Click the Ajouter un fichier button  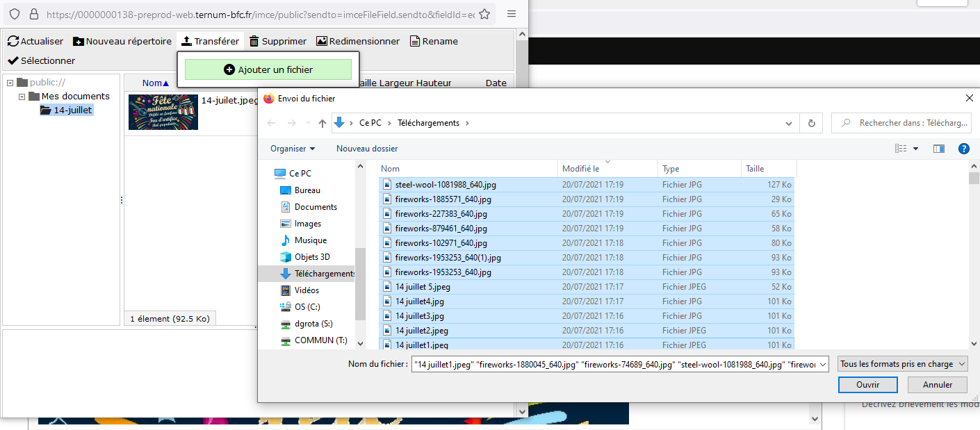pyautogui.click(x=268, y=69)
